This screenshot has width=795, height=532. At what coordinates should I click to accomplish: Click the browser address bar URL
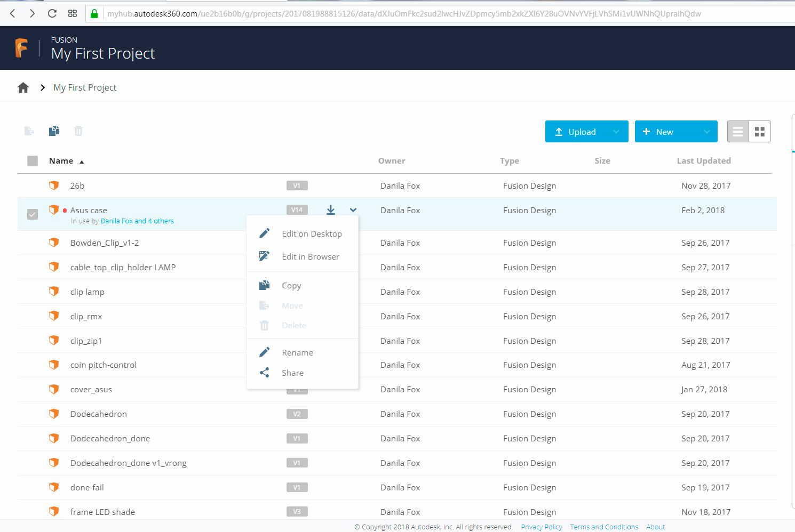pyautogui.click(x=404, y=13)
